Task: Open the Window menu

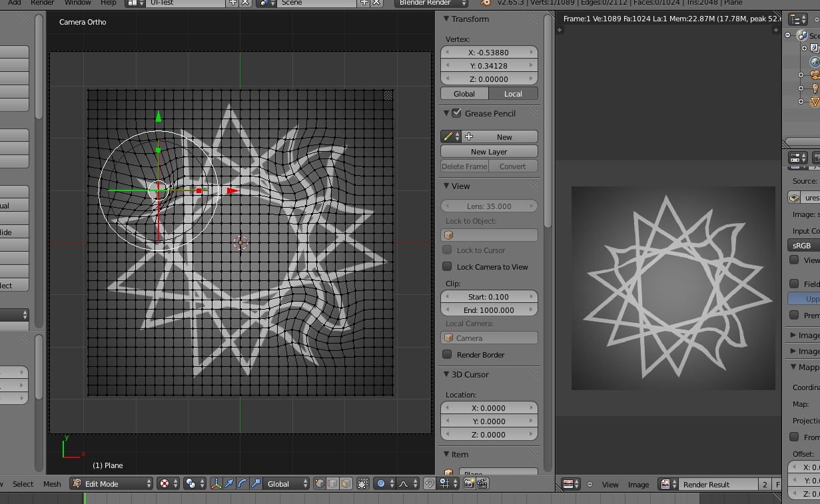Action: [78, 3]
